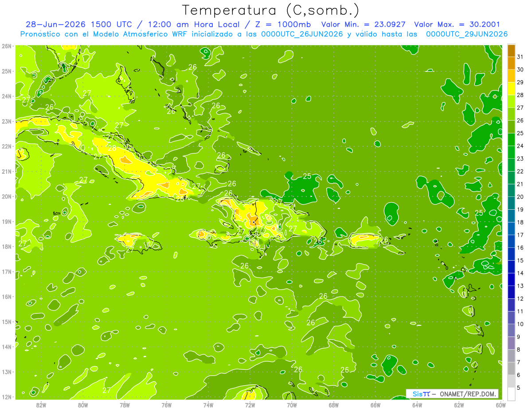This screenshot has width=532, height=411.
Task: Click the longitude label "64W"
Action: point(417,405)
